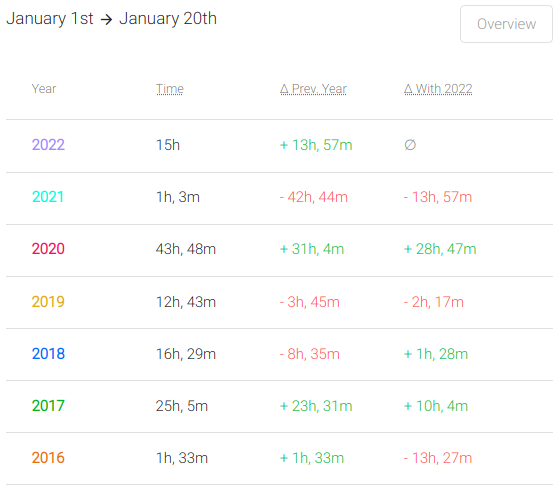560x488 pixels.
Task: Click the Time column header
Action: pyautogui.click(x=170, y=89)
